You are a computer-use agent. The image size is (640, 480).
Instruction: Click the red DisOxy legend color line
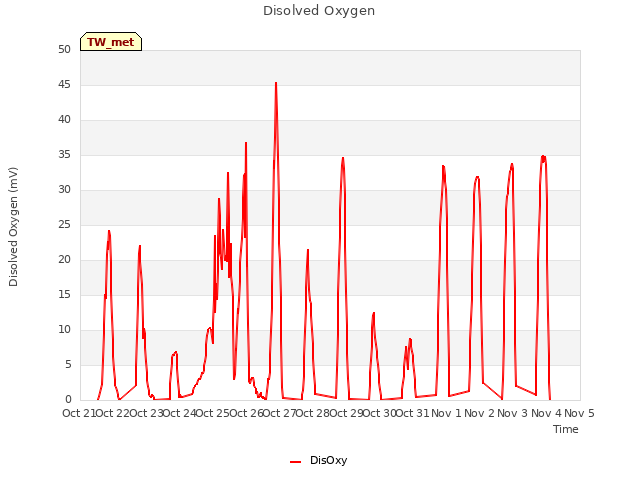tap(296, 462)
